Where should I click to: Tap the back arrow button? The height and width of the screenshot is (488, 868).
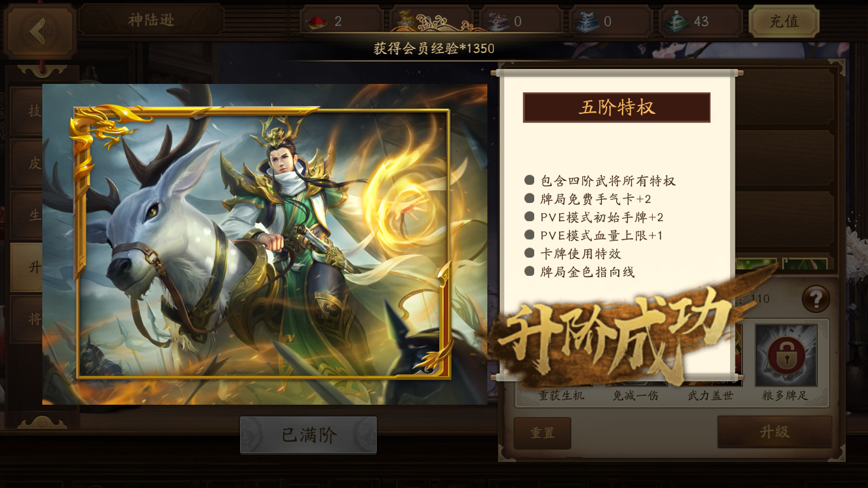pyautogui.click(x=39, y=31)
